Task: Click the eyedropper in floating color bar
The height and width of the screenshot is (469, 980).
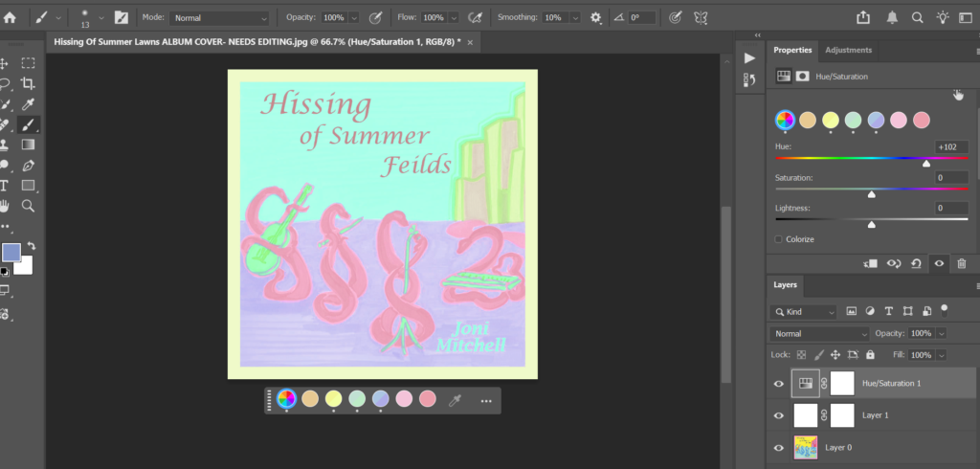Action: coord(455,400)
